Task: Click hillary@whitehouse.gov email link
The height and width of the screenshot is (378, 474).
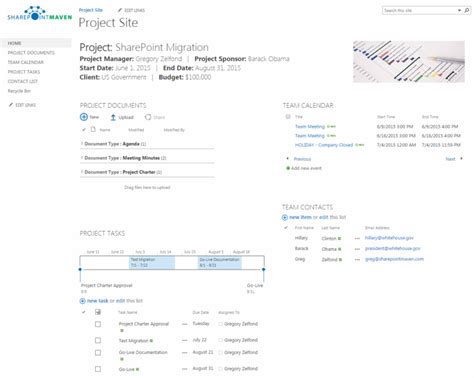Action: coord(389,238)
